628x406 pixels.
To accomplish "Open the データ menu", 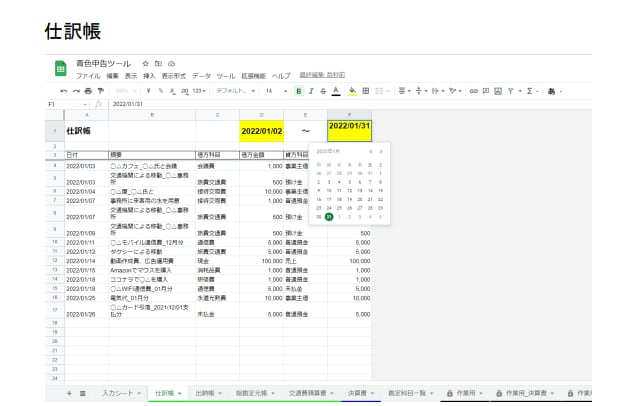I will [201, 76].
